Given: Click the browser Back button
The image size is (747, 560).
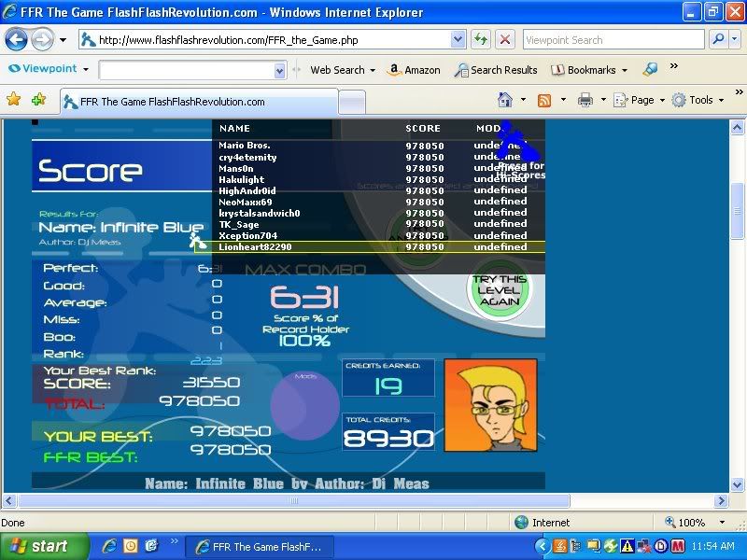Looking at the screenshot, I should (16, 40).
